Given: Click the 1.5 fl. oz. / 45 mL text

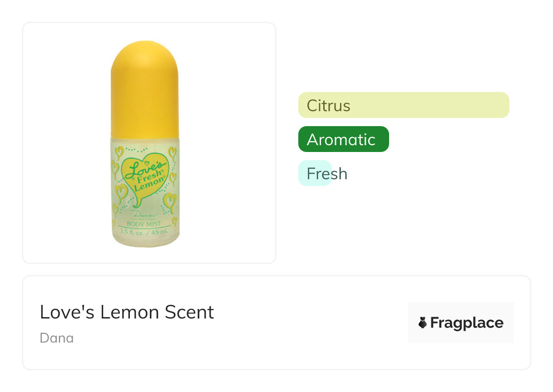Looking at the screenshot, I should 145,231.
